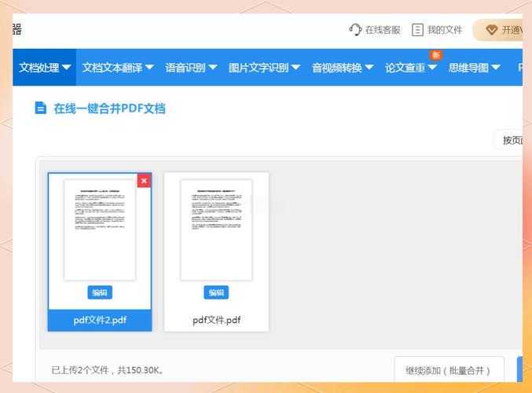This screenshot has height=393, width=532.
Task: Select the pdf文件2.pdf page thumbnail
Action: pyautogui.click(x=100, y=230)
